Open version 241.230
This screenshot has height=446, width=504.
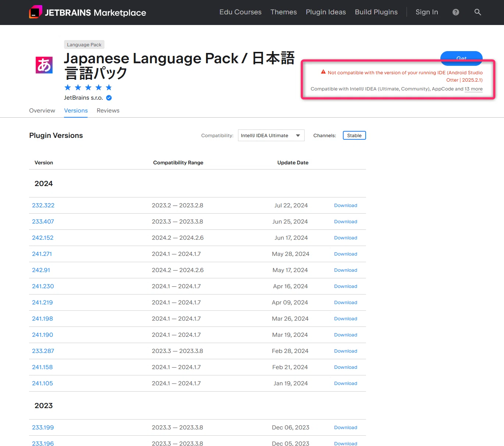pos(43,286)
